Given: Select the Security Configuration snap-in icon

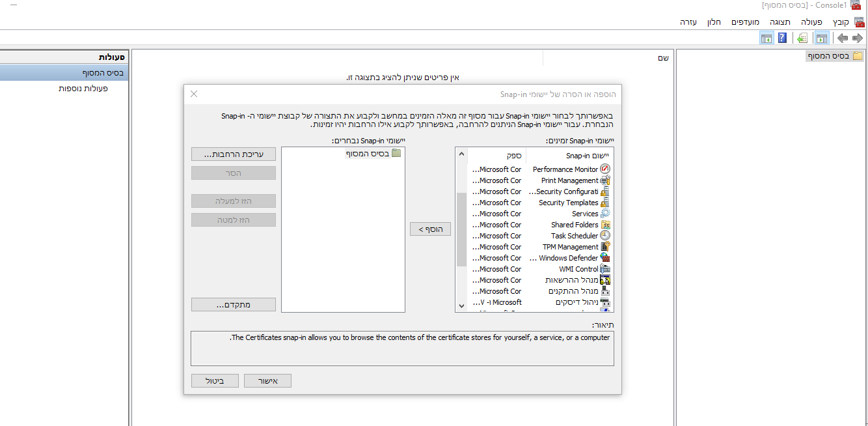Looking at the screenshot, I should click(x=605, y=192).
